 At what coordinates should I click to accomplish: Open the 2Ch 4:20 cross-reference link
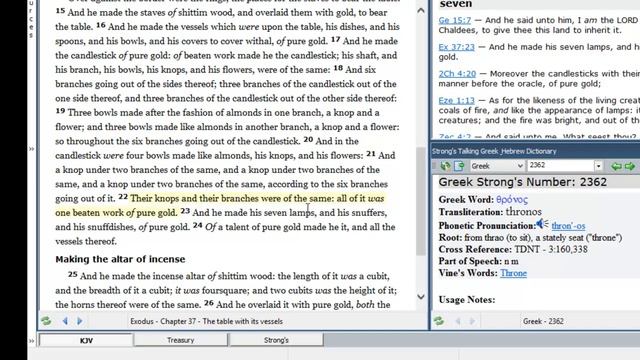(x=457, y=74)
